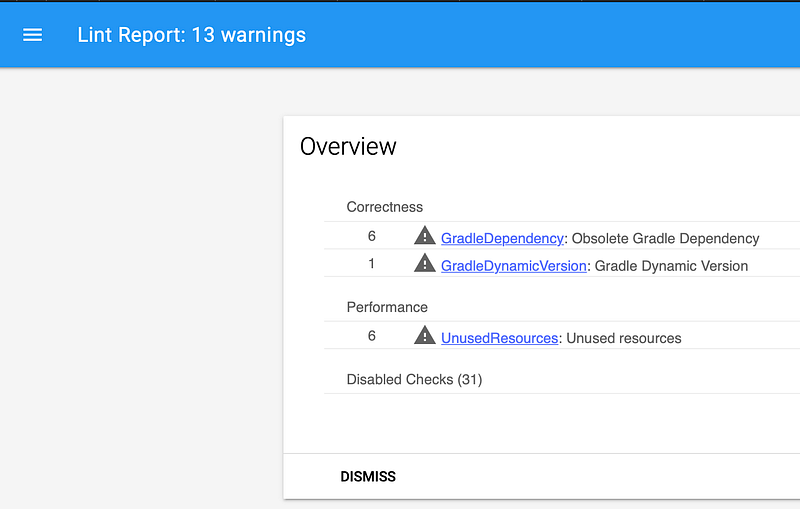
Task: Click the count 6 in the GradleDependency row
Action: coord(372,237)
